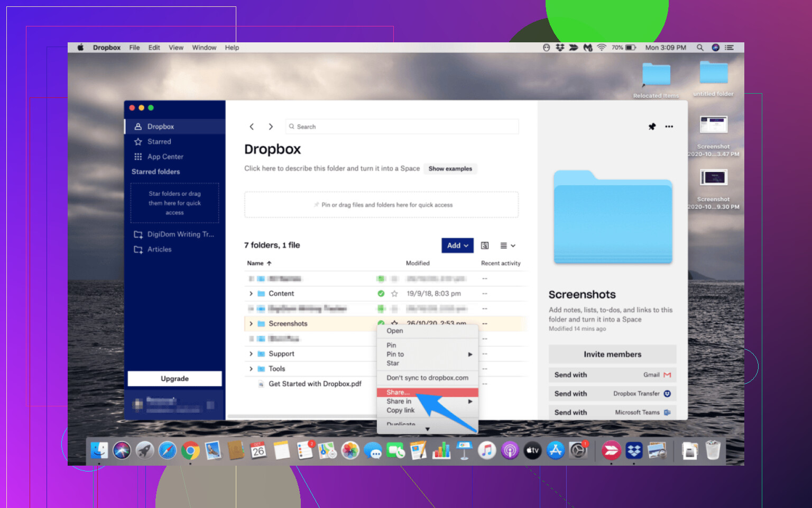Open the Trash in the dock
812x508 pixels.
click(x=713, y=450)
